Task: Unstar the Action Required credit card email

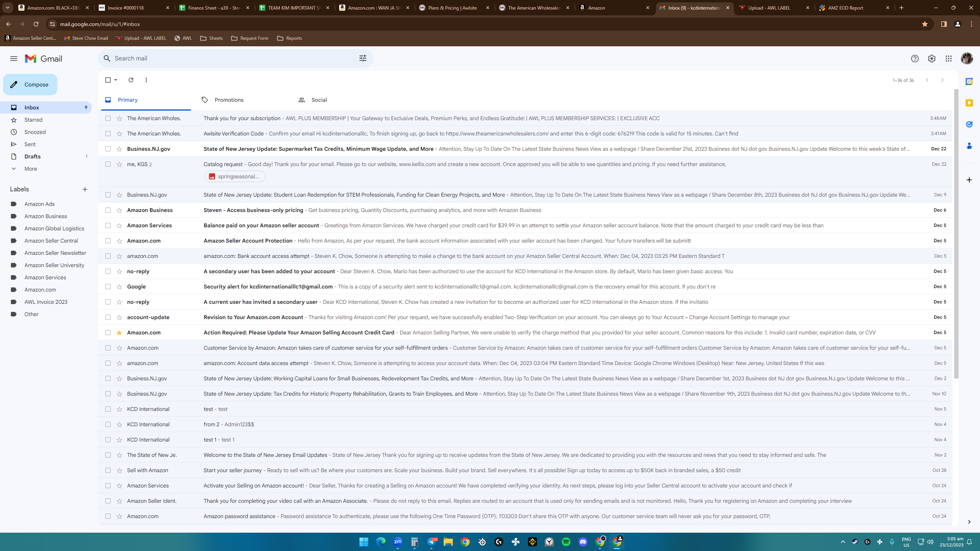Action: click(119, 333)
